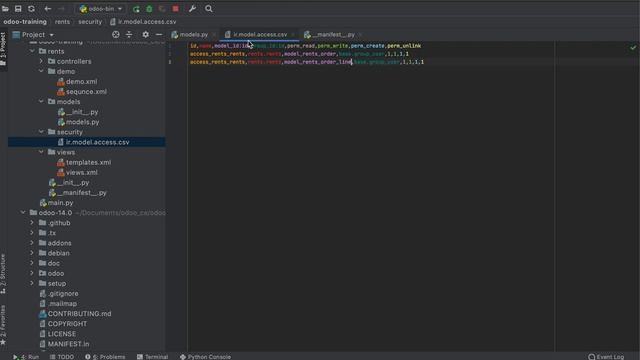Open demo.xml in the project tree
This screenshot has height=360, width=640.
tap(82, 82)
